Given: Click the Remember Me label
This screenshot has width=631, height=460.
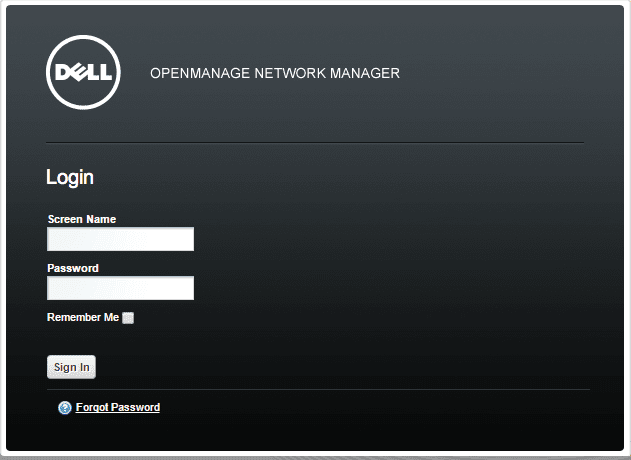Looking at the screenshot, I should pyautogui.click(x=83, y=318).
